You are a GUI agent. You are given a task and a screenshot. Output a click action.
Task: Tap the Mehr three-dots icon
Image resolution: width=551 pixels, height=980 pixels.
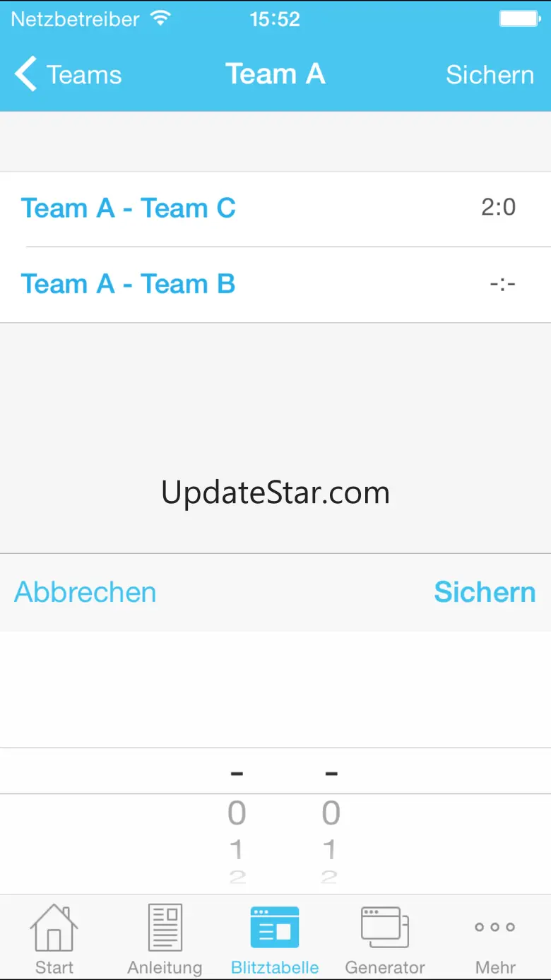pos(495,927)
